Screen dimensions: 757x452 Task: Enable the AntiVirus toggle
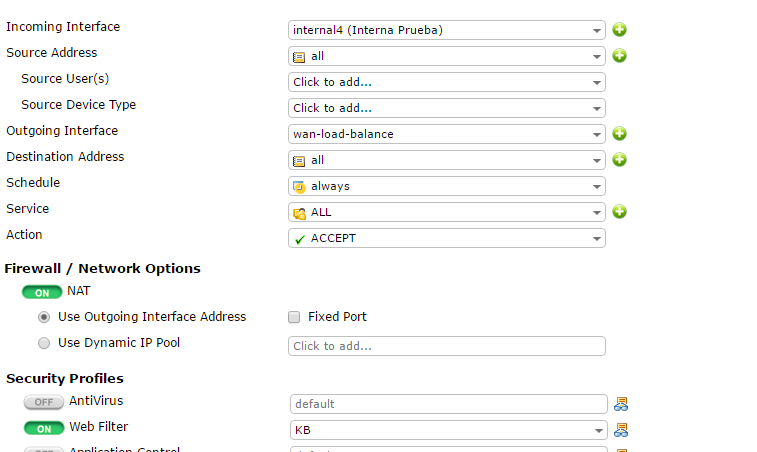pos(43,402)
